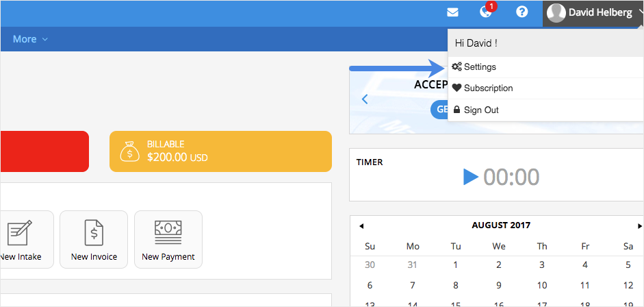
Task: Select August 8 in the calendar
Action: [x=456, y=285]
